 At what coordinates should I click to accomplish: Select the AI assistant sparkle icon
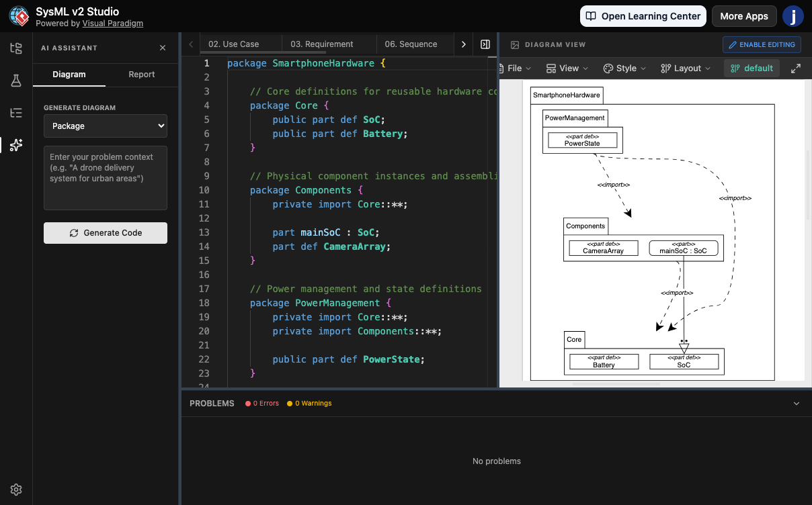click(x=16, y=145)
